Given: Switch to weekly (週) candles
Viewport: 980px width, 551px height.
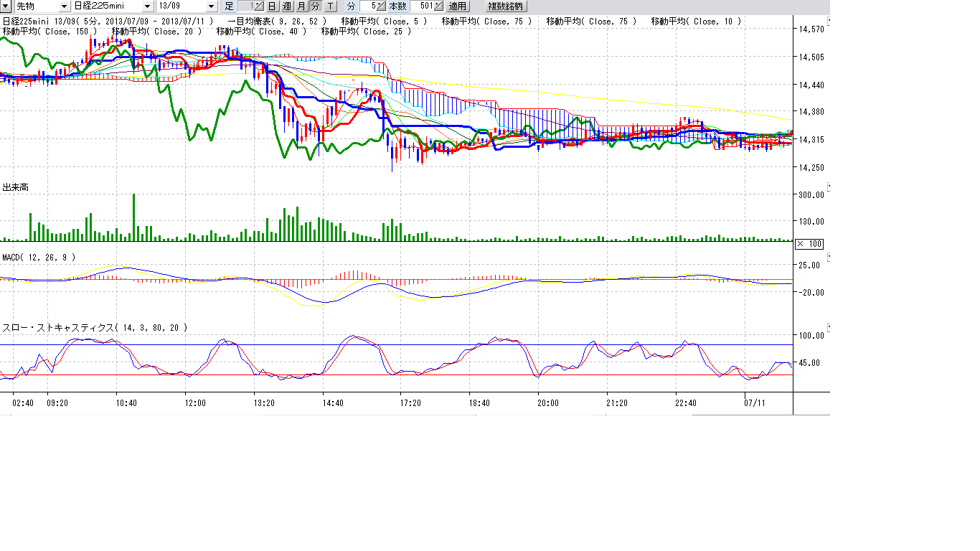Looking at the screenshot, I should pos(287,6).
